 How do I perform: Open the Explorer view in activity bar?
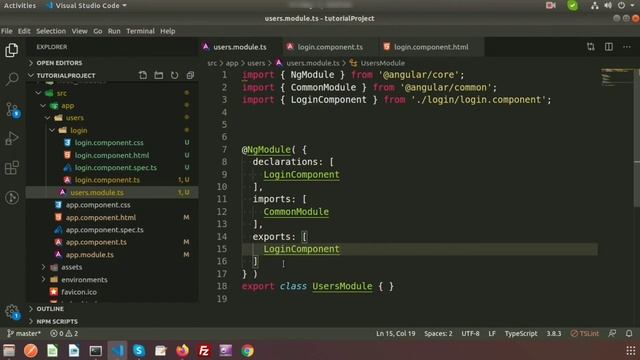(11, 50)
